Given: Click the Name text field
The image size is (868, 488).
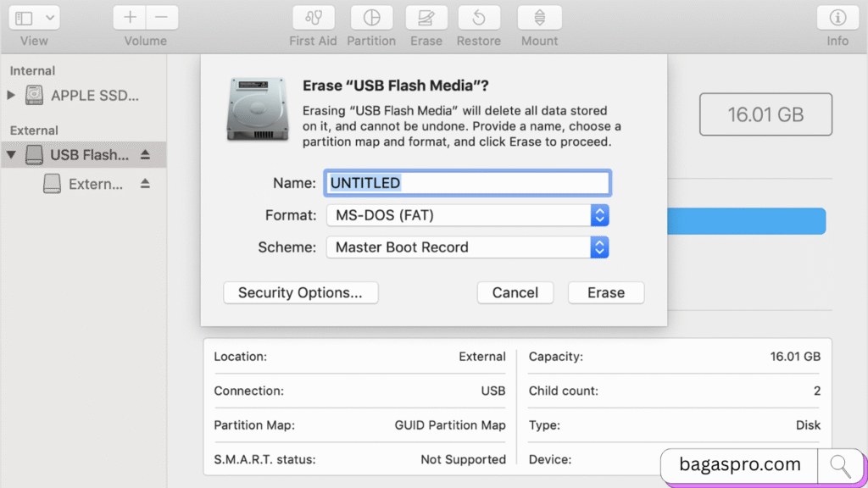Looking at the screenshot, I should [x=466, y=183].
